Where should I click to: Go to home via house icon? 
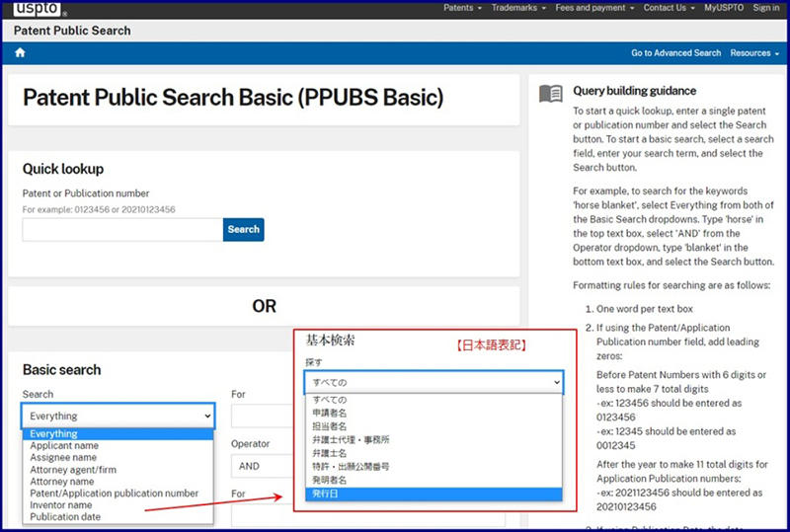point(20,52)
